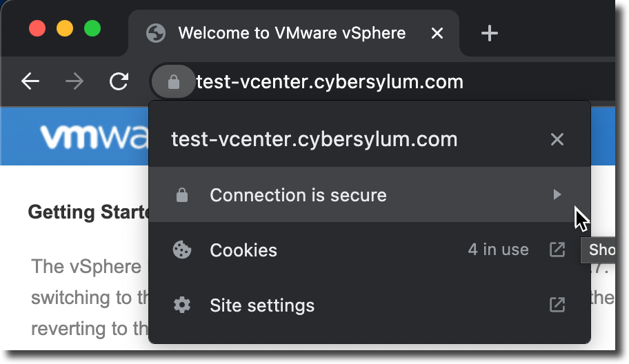
Task: Open the external link icon next to Cookies
Action: pyautogui.click(x=557, y=250)
